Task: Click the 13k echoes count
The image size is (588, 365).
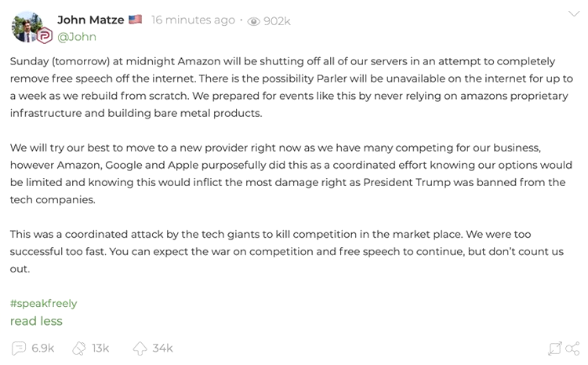Action: click(100, 348)
